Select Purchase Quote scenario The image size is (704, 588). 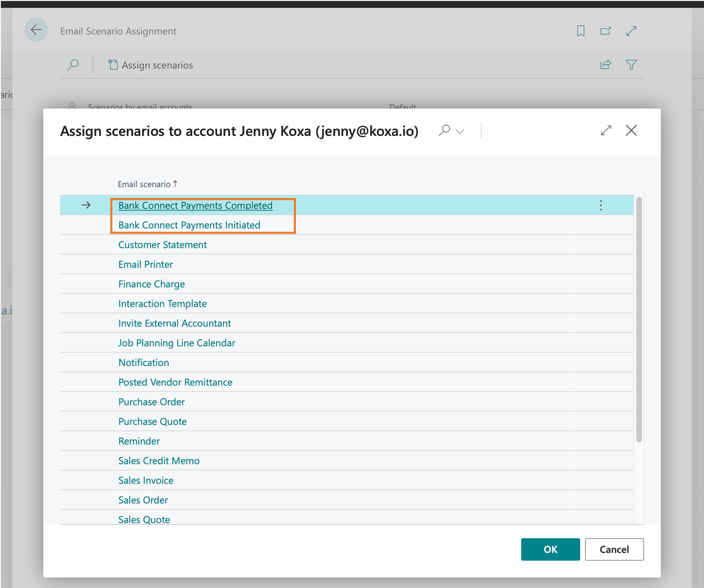pyautogui.click(x=153, y=421)
